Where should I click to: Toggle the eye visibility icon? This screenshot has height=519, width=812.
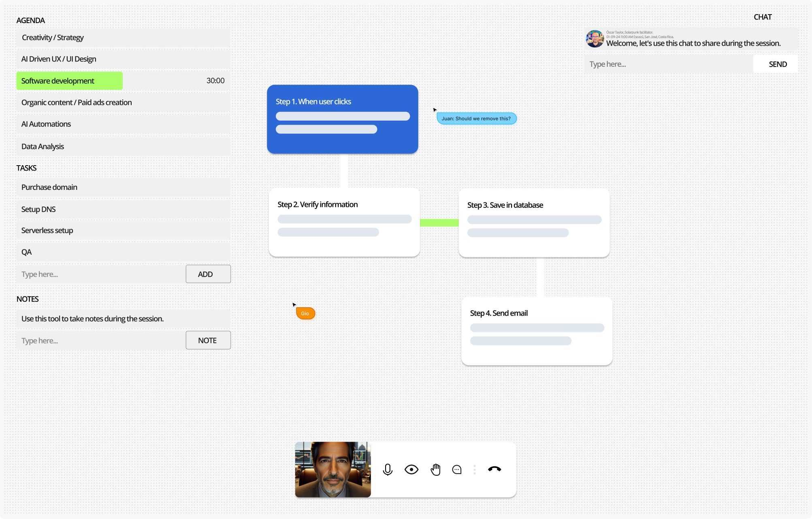tap(411, 470)
